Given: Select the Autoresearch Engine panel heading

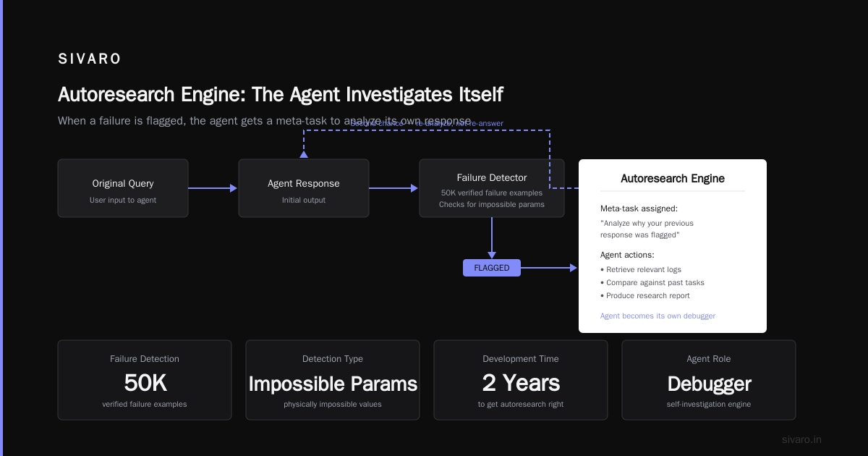Looking at the screenshot, I should click(x=673, y=179).
